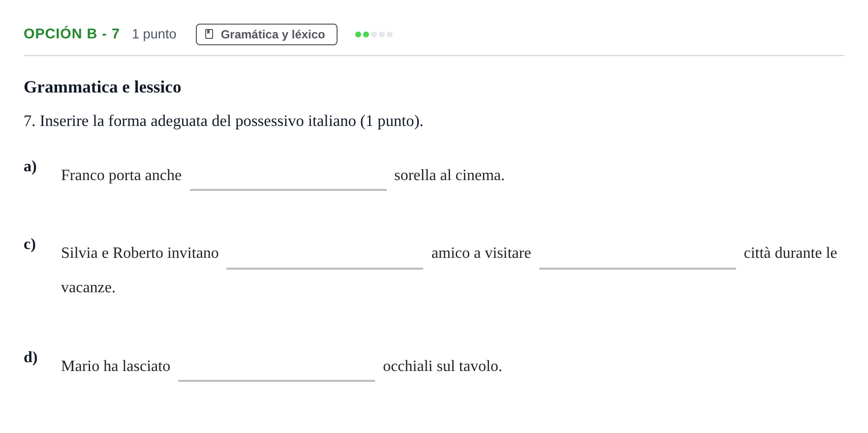868x433 pixels.
Task: Click the item label c)
Action: click(30, 244)
